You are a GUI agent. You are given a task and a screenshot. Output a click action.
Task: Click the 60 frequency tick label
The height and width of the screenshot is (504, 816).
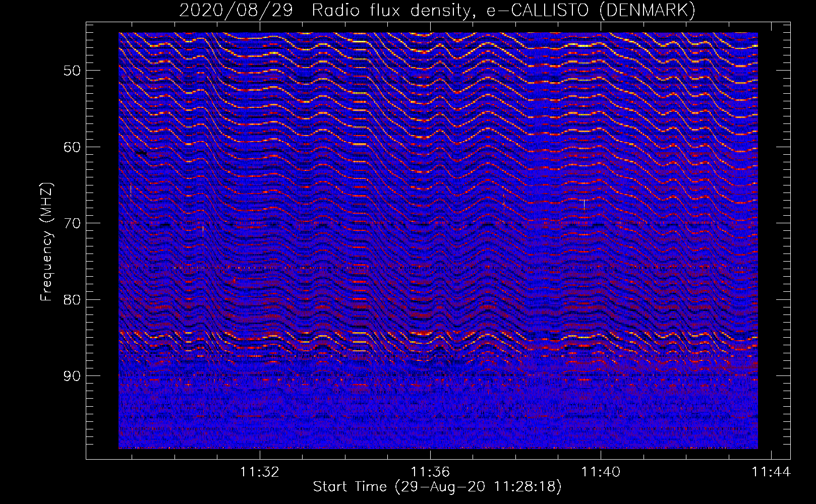(x=72, y=147)
